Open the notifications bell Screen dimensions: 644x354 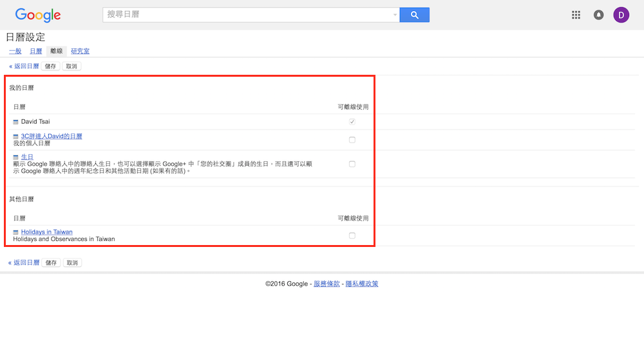coord(598,15)
